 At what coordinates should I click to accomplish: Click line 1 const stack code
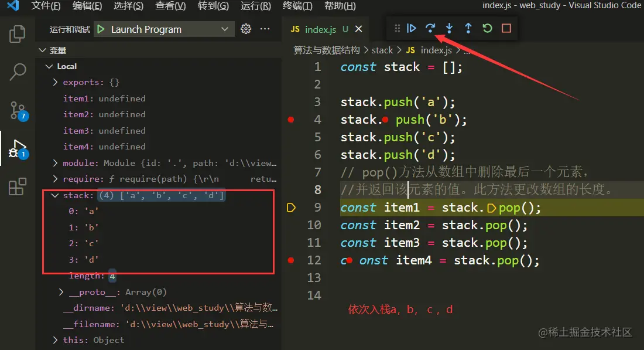click(x=401, y=67)
